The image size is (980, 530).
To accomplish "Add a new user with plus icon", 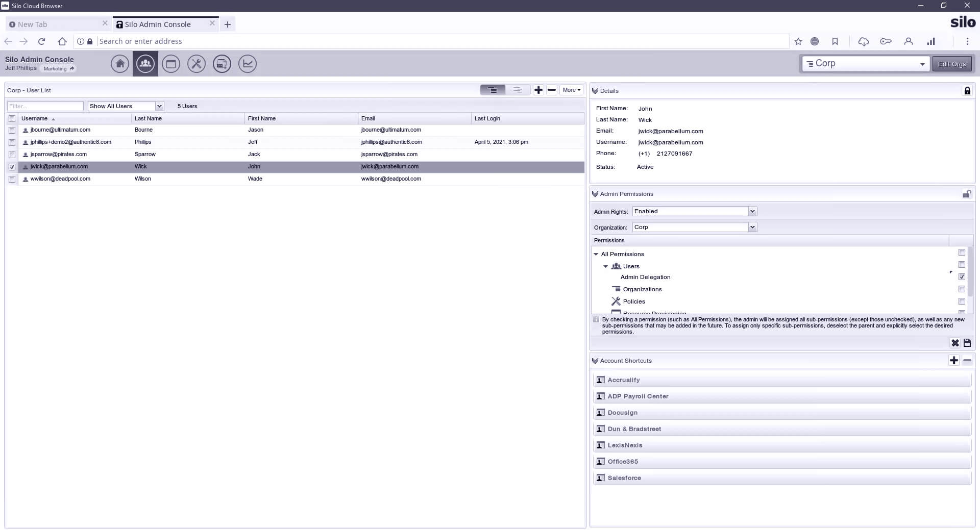I will click(x=538, y=90).
